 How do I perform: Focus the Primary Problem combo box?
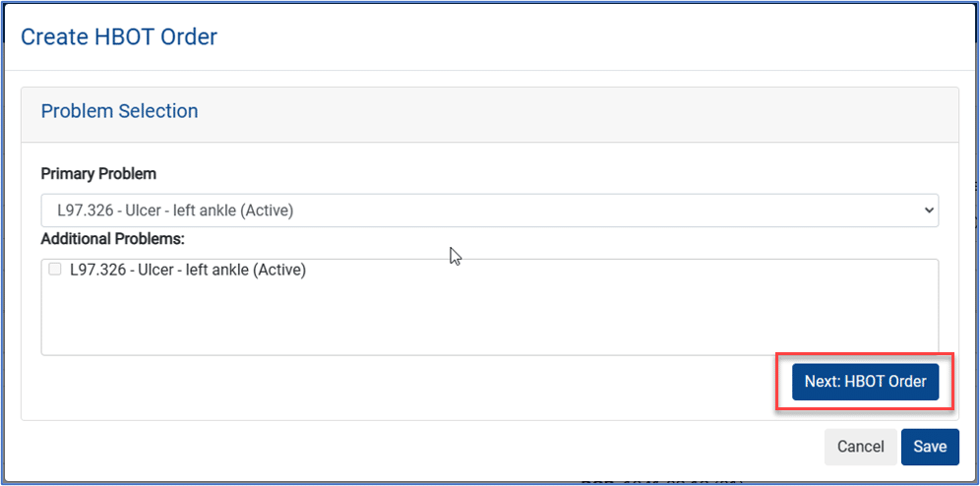(x=489, y=211)
